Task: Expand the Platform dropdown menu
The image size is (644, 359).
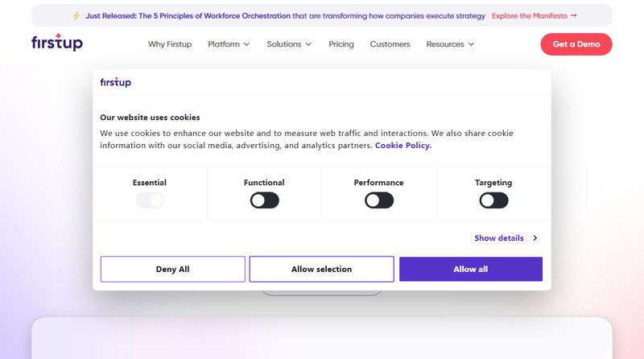Action: (x=229, y=44)
